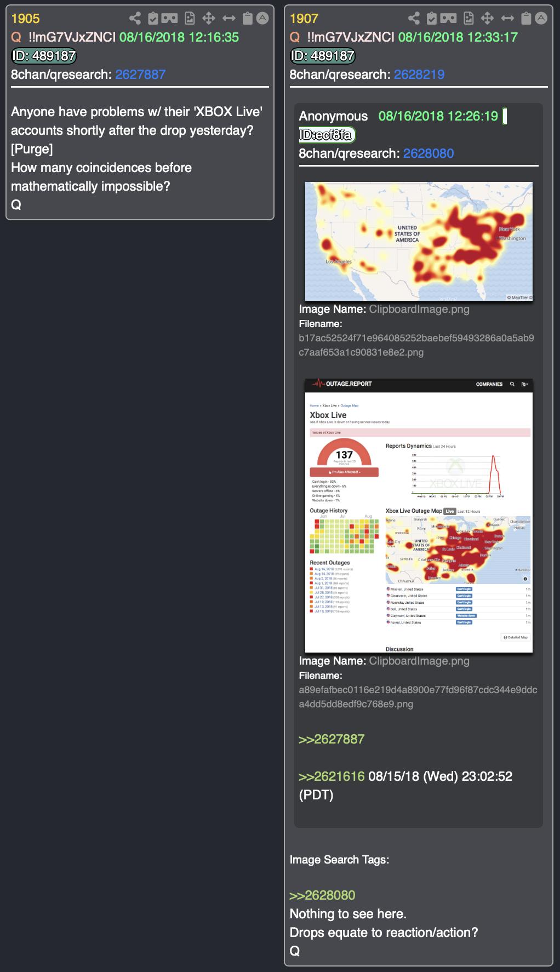Click the plain clipboard icon on post 1907
This screenshot has width=560, height=972.
click(x=526, y=19)
